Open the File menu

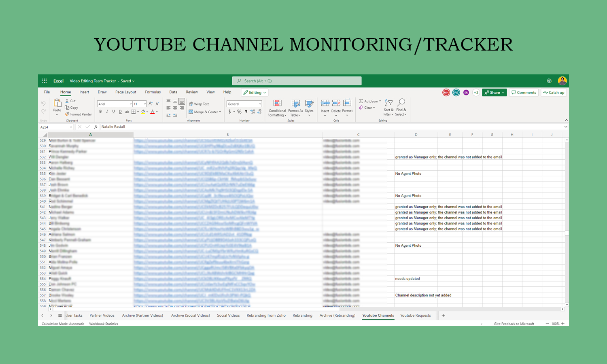(47, 92)
